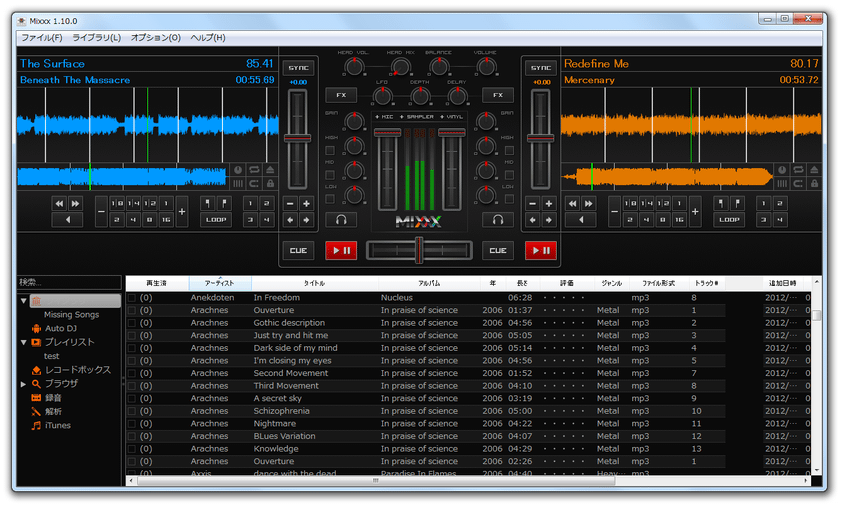Viewport: 842px width, 505px height.
Task: Toggle the left channel LOW kill checkbox
Action: point(330,199)
